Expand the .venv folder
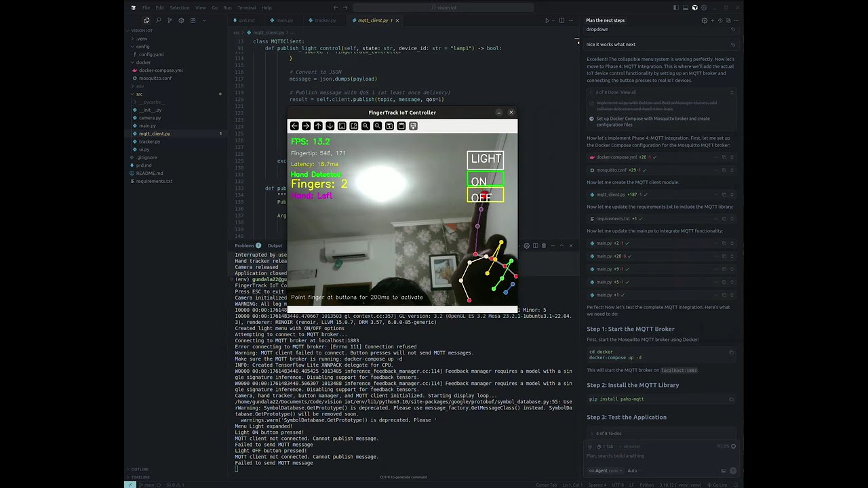Screen dimensions: 868x488 (141, 39)
